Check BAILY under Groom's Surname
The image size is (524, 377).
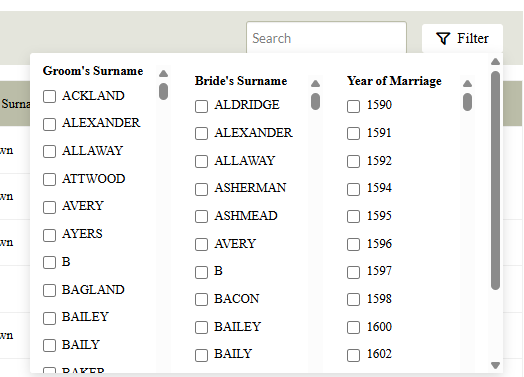coord(49,346)
